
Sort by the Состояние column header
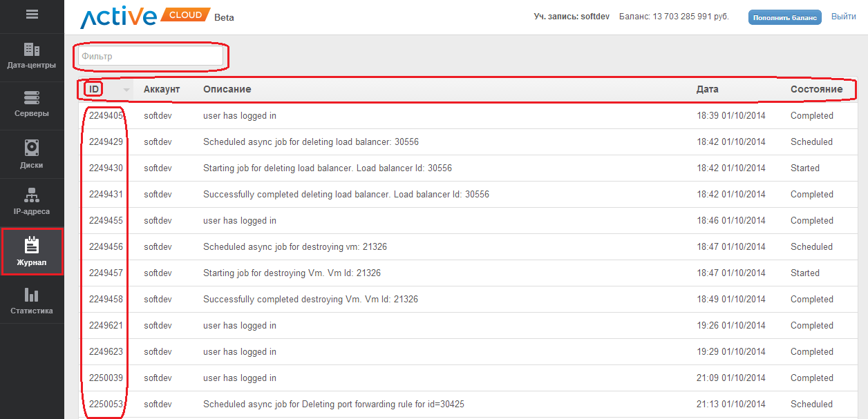816,89
